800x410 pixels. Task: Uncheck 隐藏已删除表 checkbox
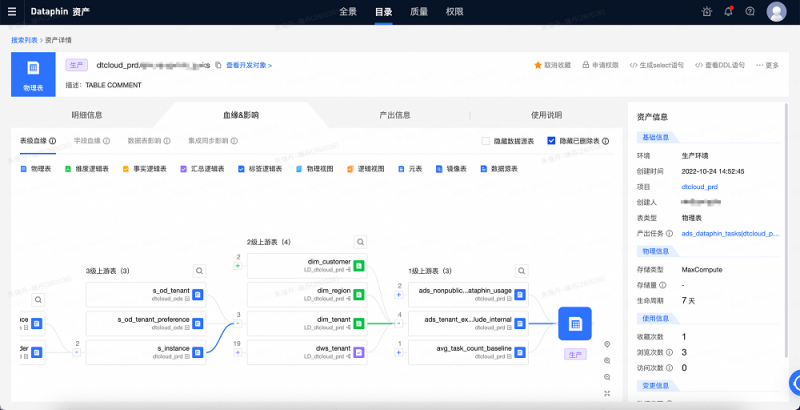point(551,141)
